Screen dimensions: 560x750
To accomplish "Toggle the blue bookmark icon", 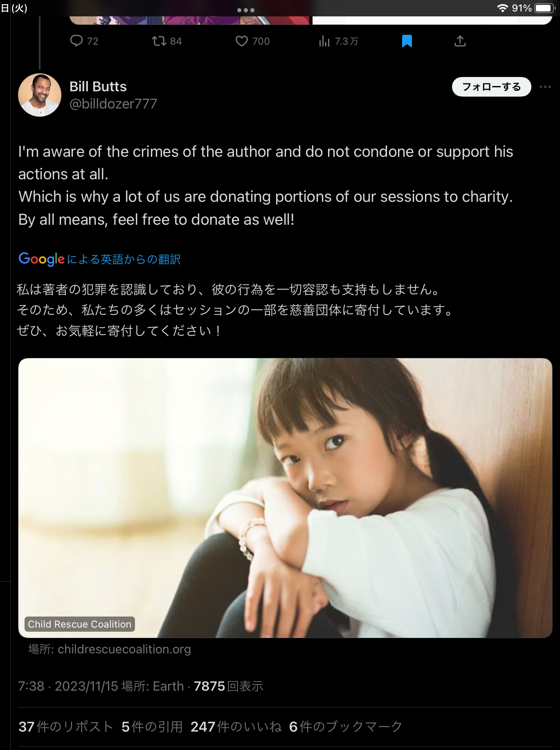I will (407, 41).
